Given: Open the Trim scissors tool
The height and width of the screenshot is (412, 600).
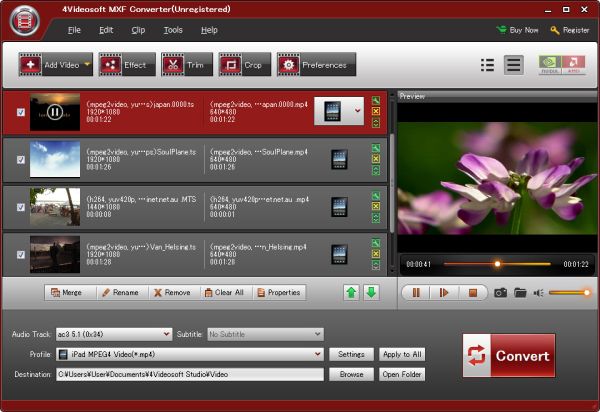Looking at the screenshot, I should pyautogui.click(x=187, y=65).
